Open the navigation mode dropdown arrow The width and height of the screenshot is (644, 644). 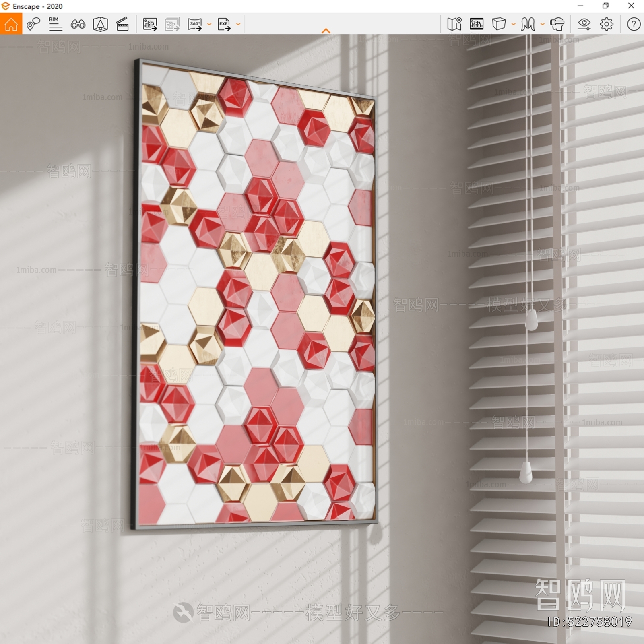tap(542, 24)
